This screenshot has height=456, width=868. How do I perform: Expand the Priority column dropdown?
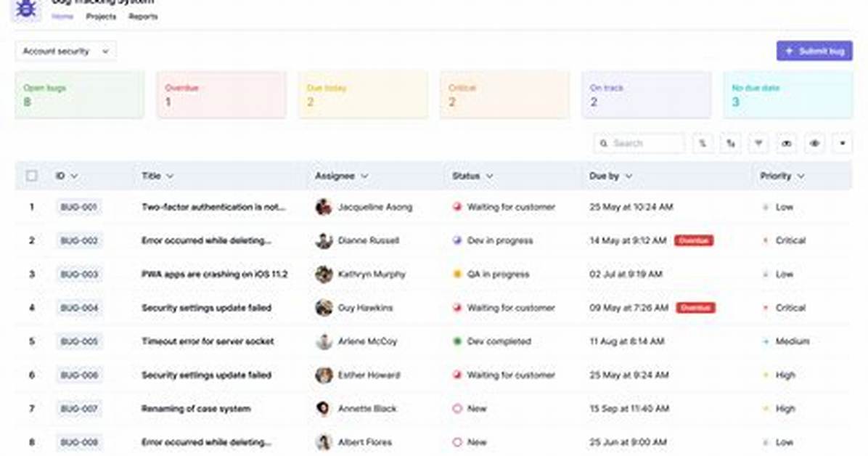click(x=801, y=176)
